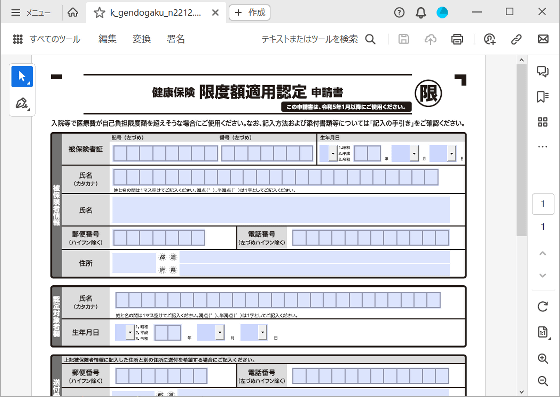The height and width of the screenshot is (397, 560).
Task: Click the lower 住所 address line field
Action: pyautogui.click(x=314, y=270)
